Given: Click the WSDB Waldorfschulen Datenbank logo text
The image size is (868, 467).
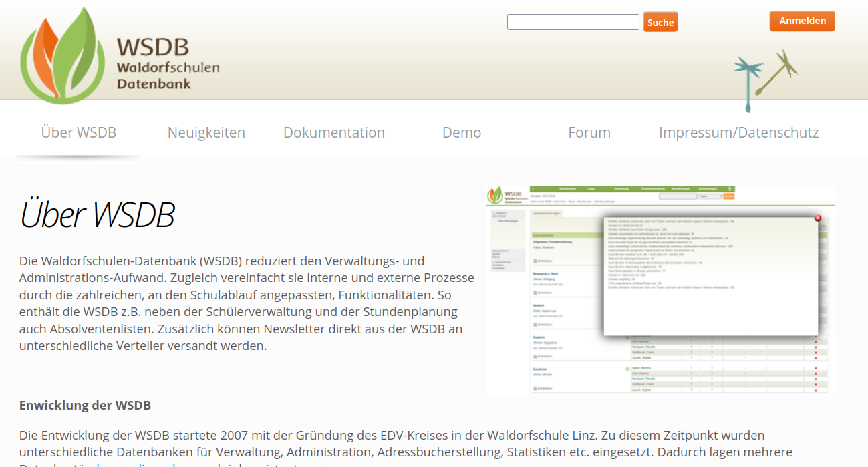Looking at the screenshot, I should point(168,65).
